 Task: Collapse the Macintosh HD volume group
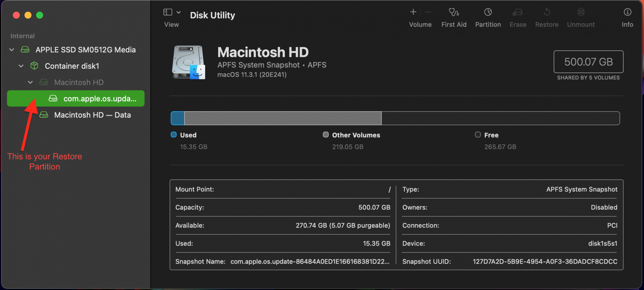point(30,82)
